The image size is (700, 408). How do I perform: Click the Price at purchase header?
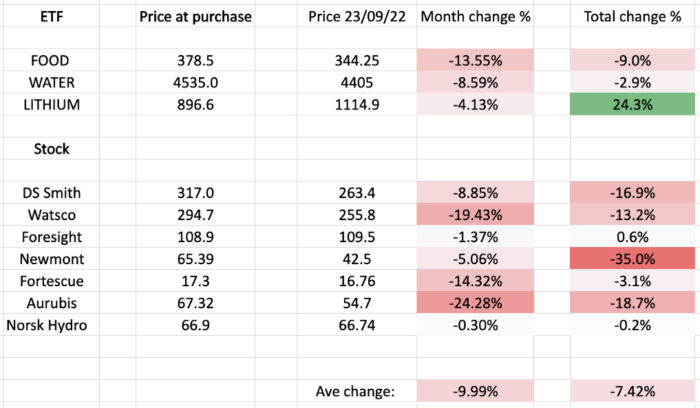point(196,17)
